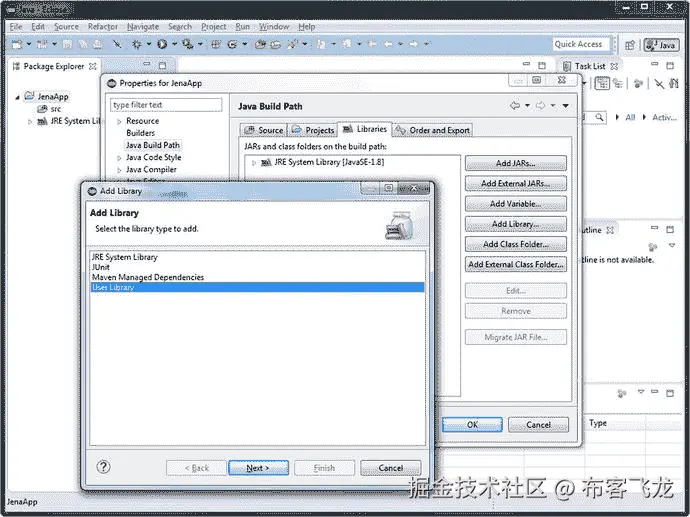Click the type filter text field
This screenshot has height=517, width=690.
tap(166, 105)
